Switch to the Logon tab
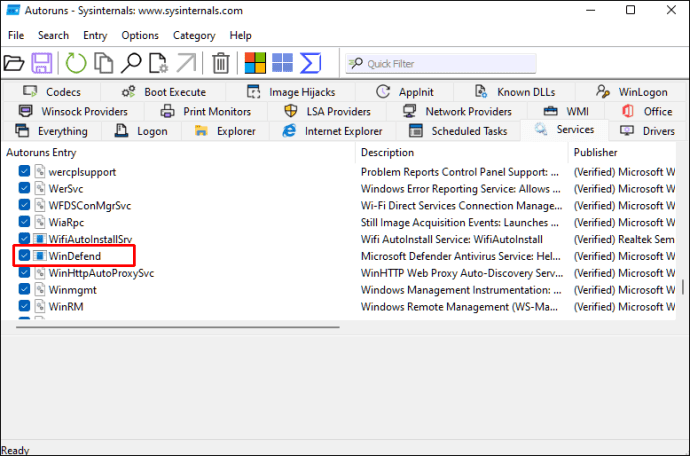This screenshot has height=456, width=690. tap(141, 131)
